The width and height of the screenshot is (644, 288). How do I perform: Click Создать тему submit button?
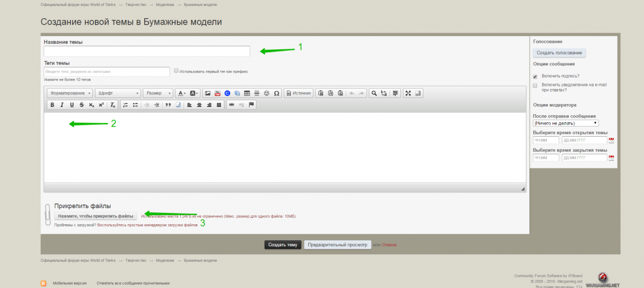(x=283, y=245)
